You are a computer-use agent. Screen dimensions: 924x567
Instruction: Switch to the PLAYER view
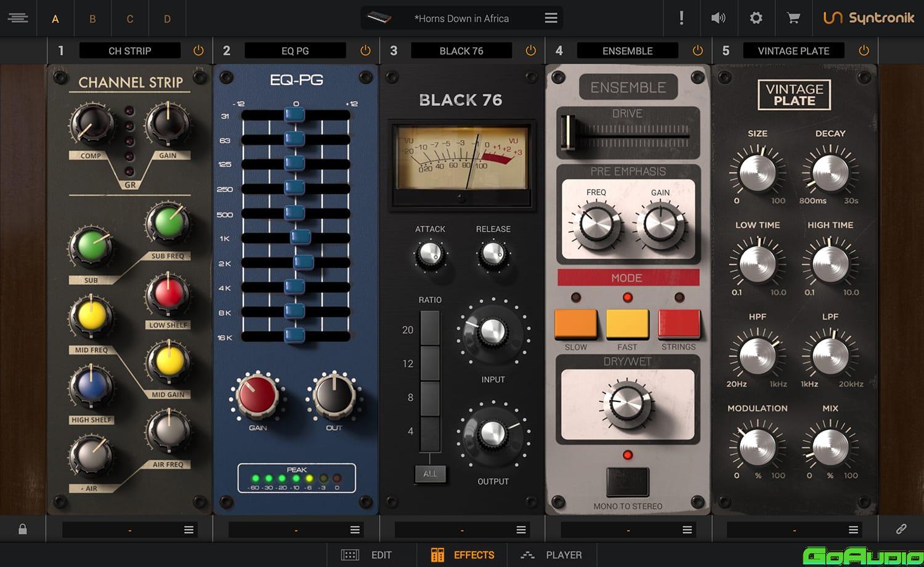[552, 555]
